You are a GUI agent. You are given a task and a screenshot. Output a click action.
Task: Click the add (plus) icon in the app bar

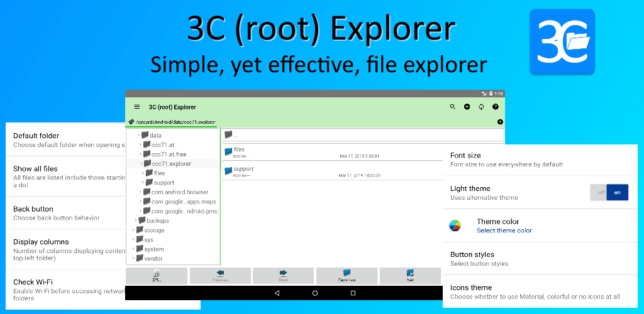point(467,107)
